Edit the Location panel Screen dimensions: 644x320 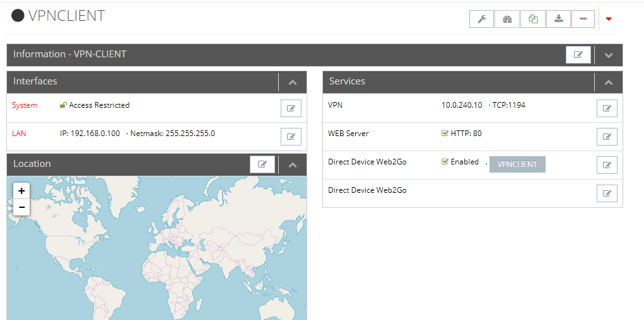point(262,164)
